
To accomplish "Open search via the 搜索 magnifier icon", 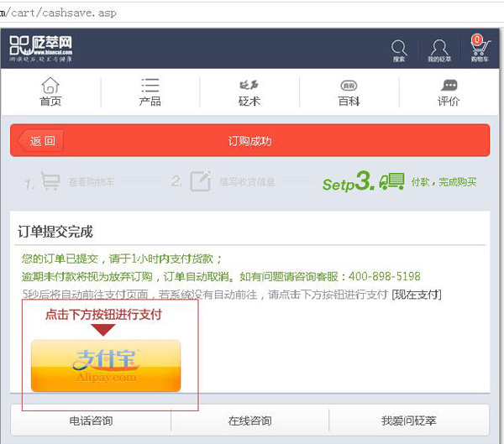I will (399, 49).
